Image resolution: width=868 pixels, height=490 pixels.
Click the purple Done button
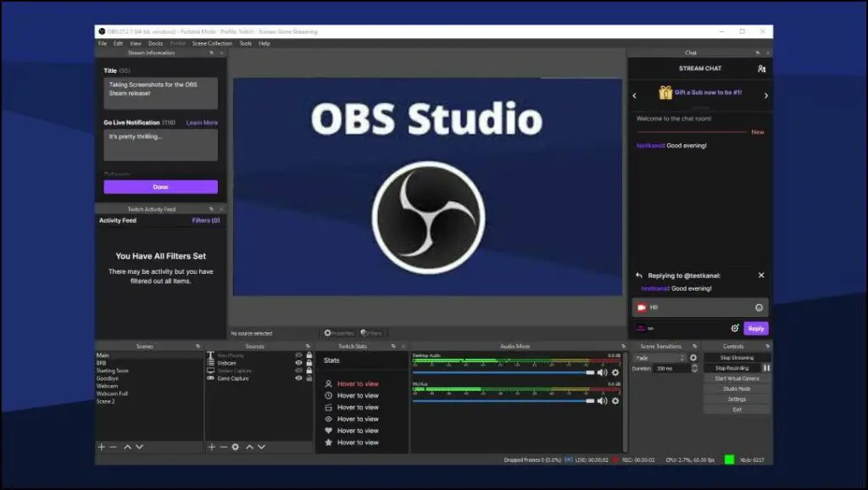point(160,187)
